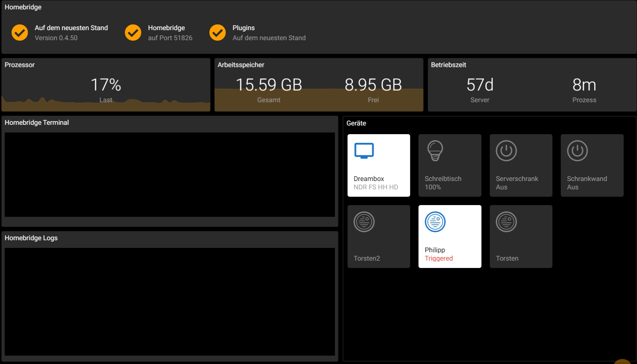637x364 pixels.
Task: Click the Dreambox TV monitor icon
Action: click(364, 151)
